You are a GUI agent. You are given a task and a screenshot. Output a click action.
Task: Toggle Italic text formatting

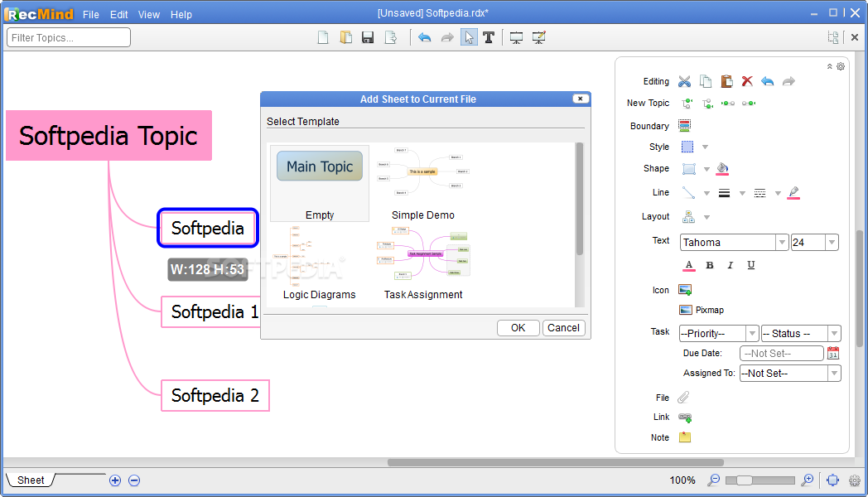click(x=731, y=266)
